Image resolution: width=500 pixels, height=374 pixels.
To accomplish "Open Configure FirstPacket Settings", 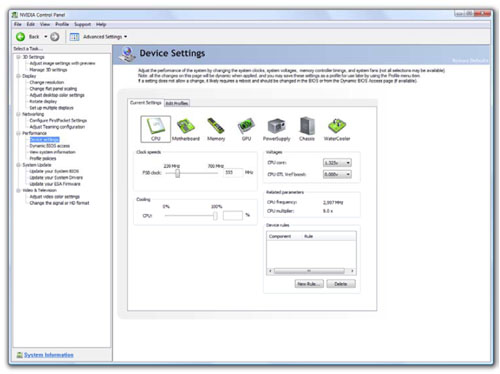I will coord(58,120).
